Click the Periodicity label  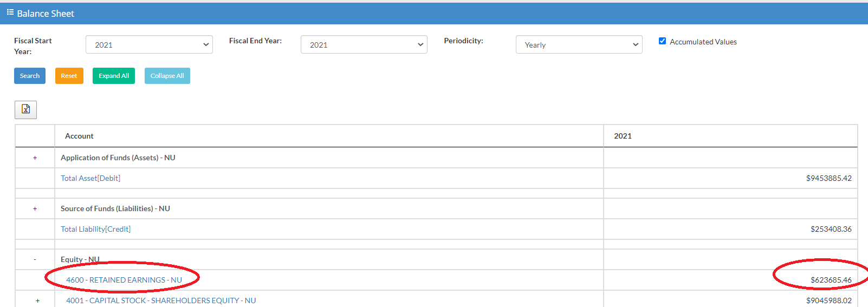point(463,41)
